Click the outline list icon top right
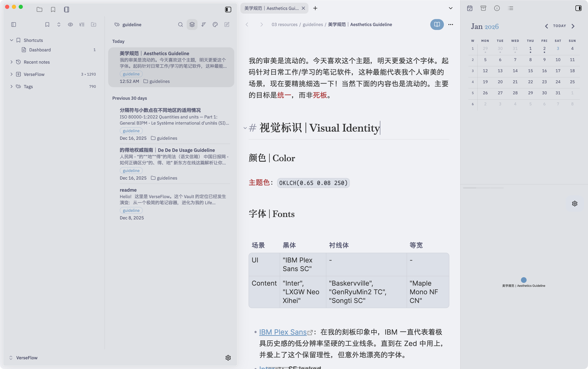The height and width of the screenshot is (369, 588). [511, 8]
